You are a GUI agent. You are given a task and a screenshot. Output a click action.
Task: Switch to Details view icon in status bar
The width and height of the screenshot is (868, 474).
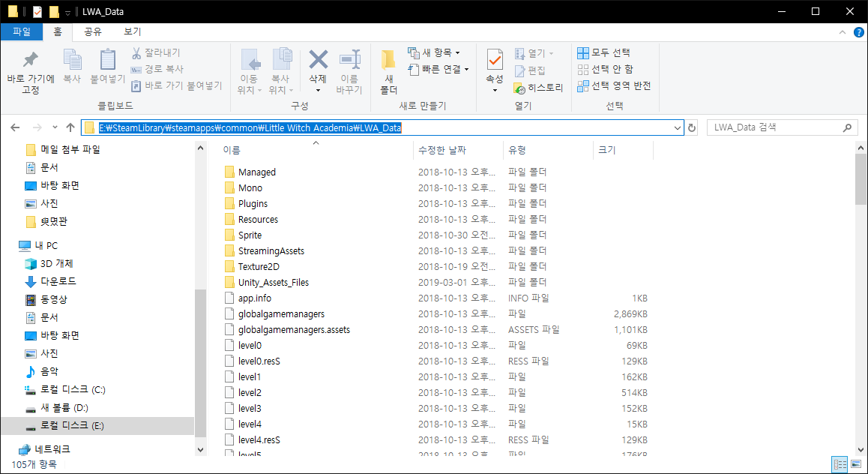840,464
